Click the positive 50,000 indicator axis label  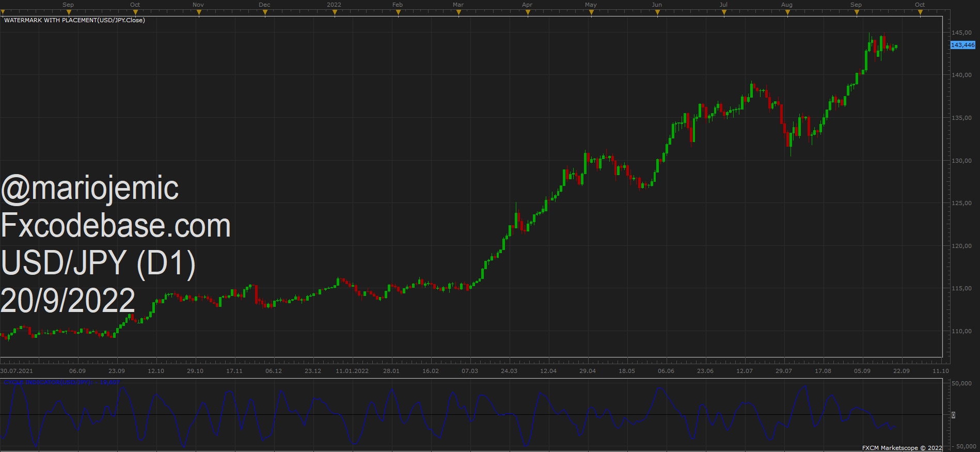tap(961, 383)
